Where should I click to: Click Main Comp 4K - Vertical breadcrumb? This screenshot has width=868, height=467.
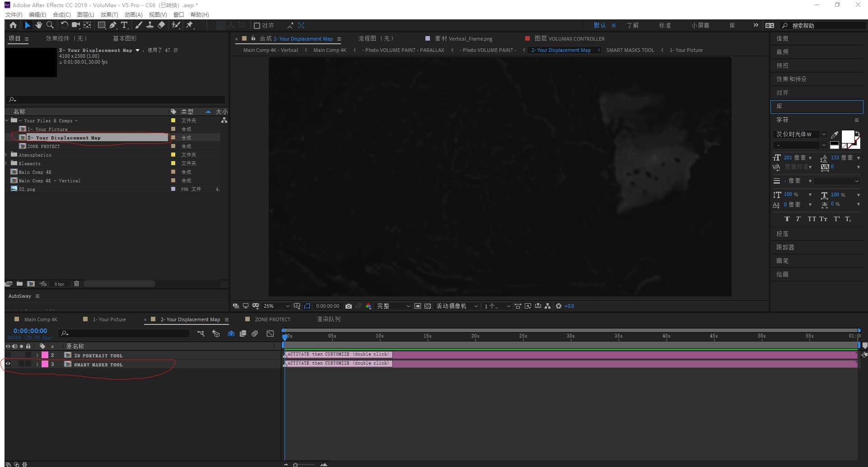(x=271, y=50)
